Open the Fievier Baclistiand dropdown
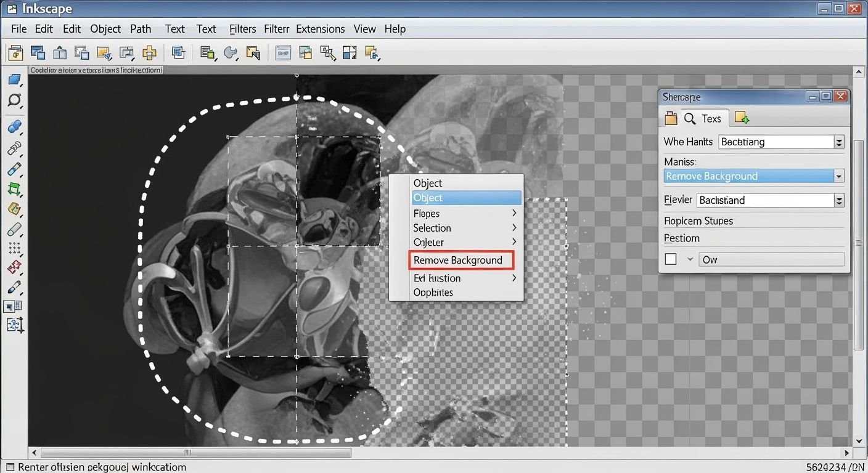Screen dimensions: 868x473 [x=838, y=200]
